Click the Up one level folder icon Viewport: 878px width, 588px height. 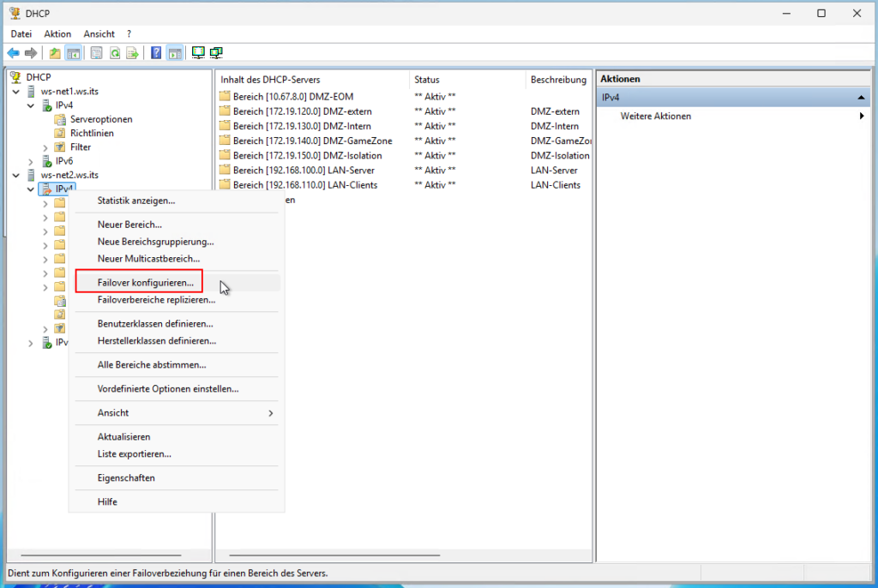tap(55, 53)
